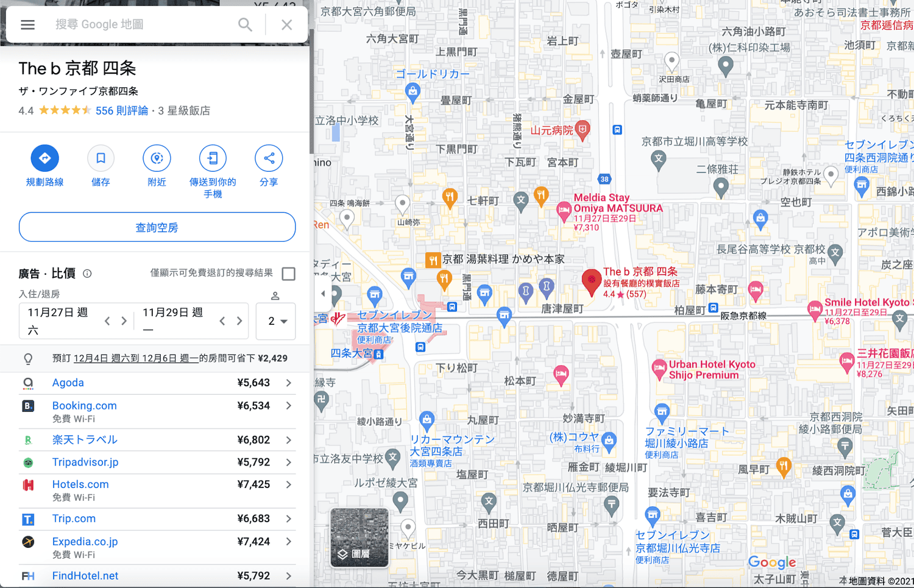Expand the Agoda row chevron
The image size is (914, 588).
289,383
